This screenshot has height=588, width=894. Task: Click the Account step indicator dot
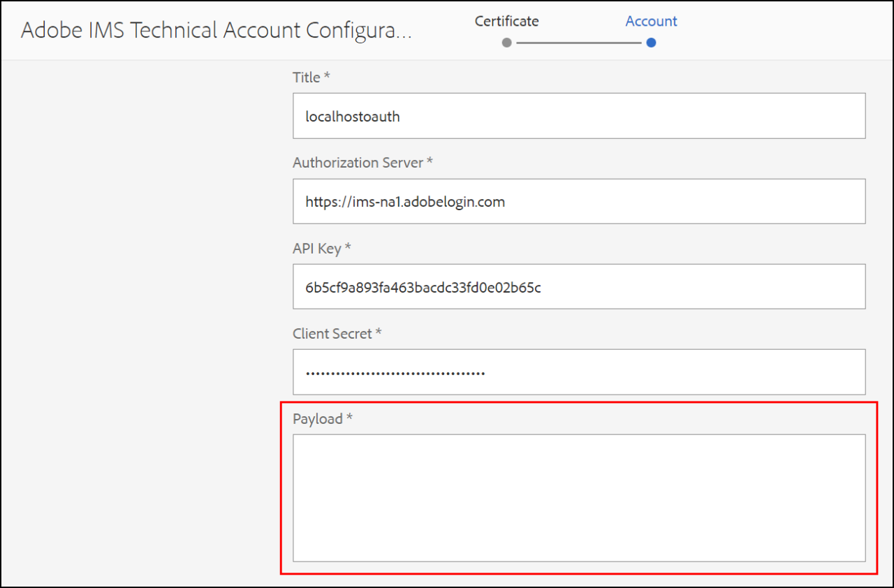(651, 43)
